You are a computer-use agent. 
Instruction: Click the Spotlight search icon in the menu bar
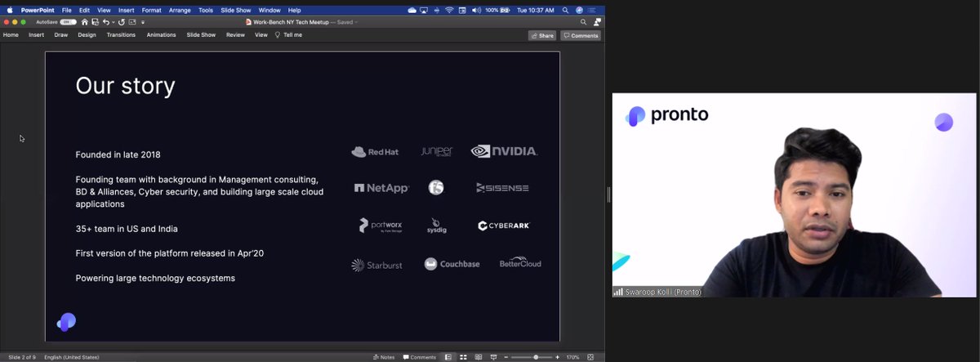point(565,10)
